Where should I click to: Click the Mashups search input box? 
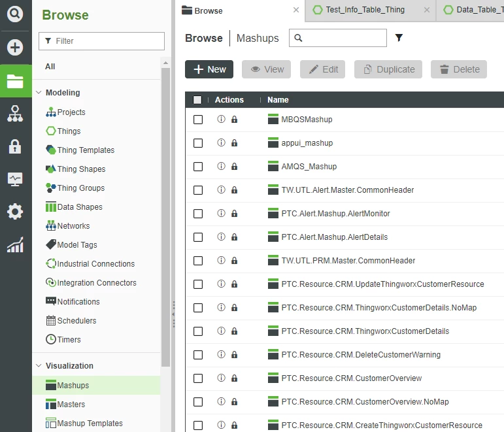click(338, 38)
